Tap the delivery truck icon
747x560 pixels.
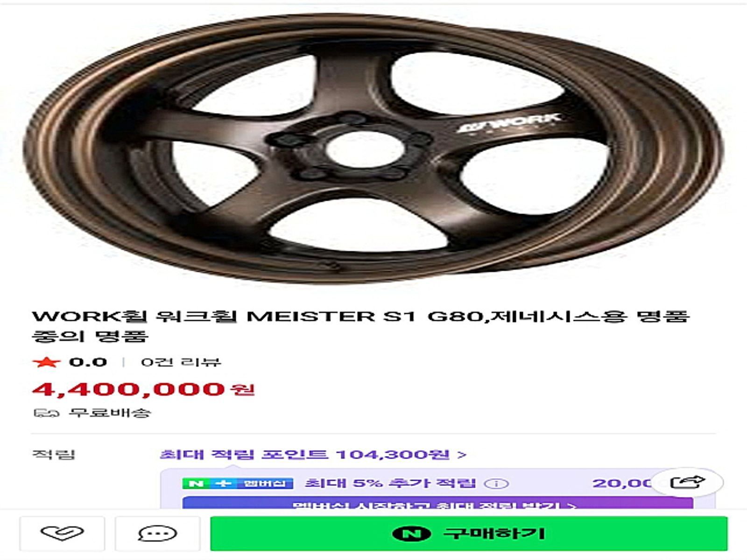[46, 413]
